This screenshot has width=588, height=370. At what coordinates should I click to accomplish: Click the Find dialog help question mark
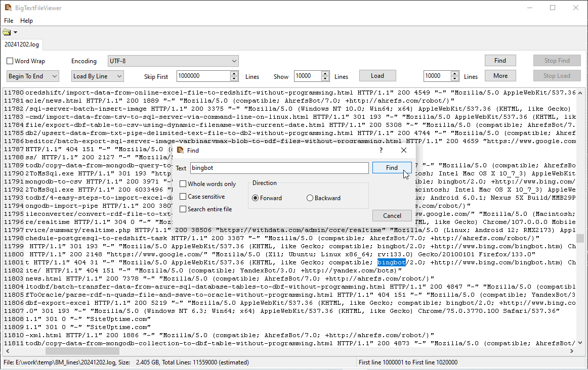point(381,150)
